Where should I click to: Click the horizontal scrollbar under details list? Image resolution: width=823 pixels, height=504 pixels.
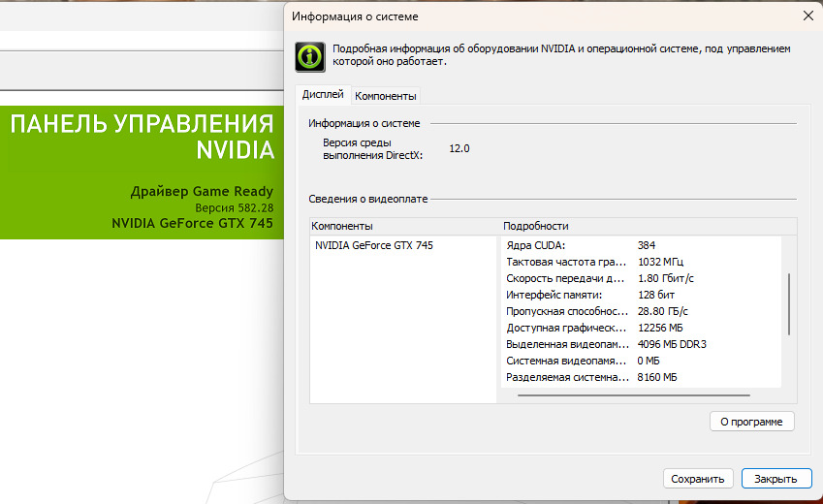tap(633, 395)
